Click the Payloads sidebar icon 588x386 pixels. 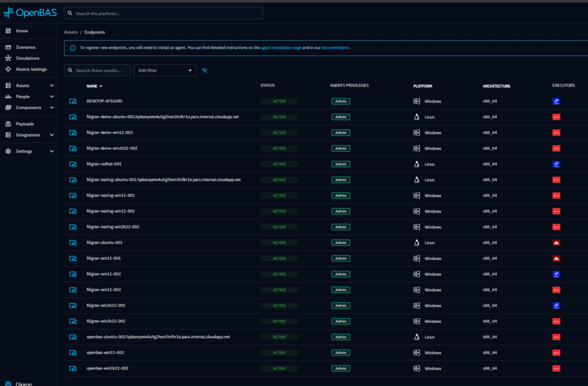point(8,123)
